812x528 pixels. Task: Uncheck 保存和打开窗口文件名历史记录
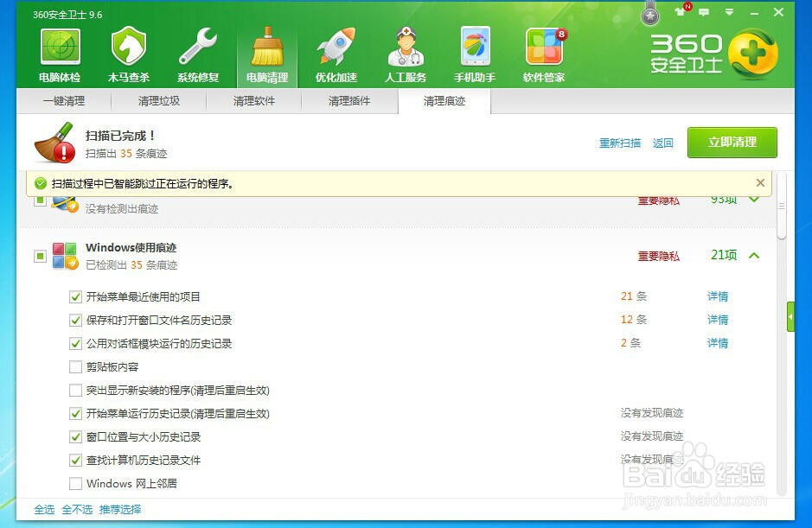(x=75, y=320)
